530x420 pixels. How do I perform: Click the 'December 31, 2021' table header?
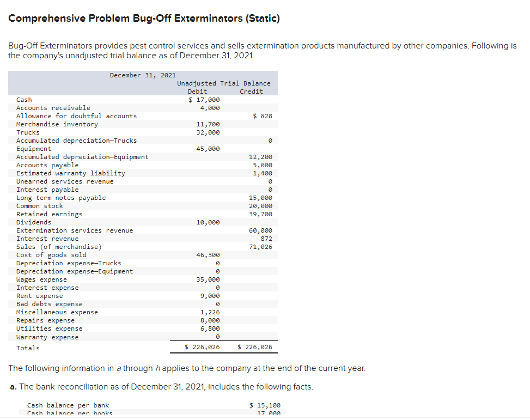pyautogui.click(x=143, y=75)
